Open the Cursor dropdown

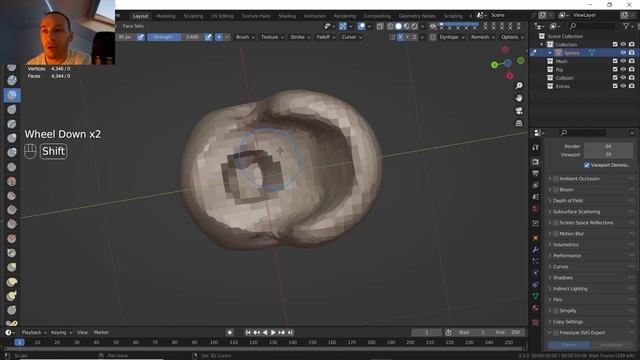[x=351, y=37]
